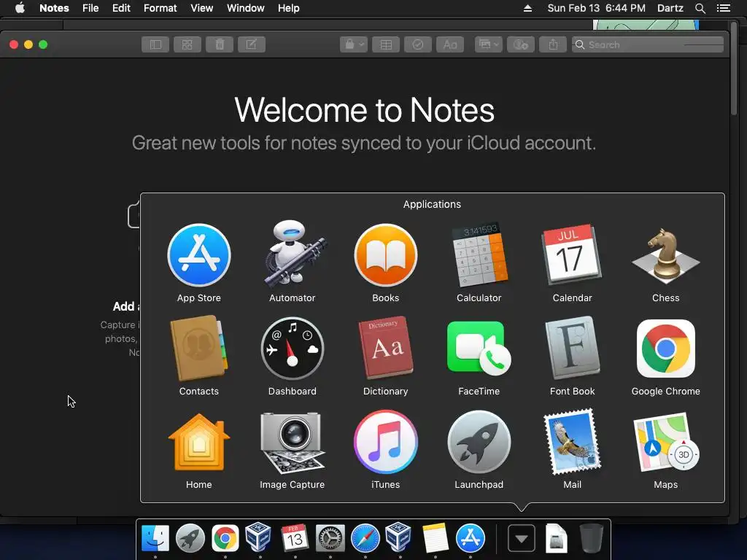
Task: Toggle the Notes folders sidebar button
Action: [155, 44]
